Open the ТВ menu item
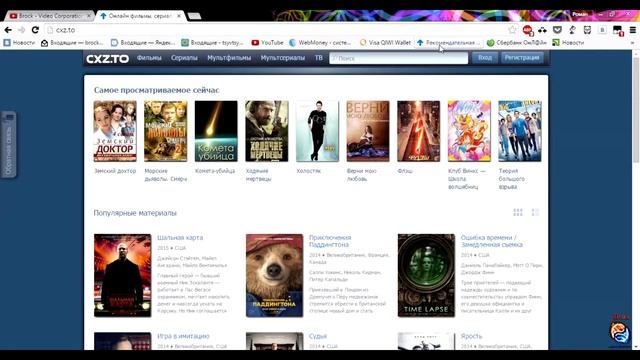Viewport: 640px width, 360px height. tap(319, 58)
